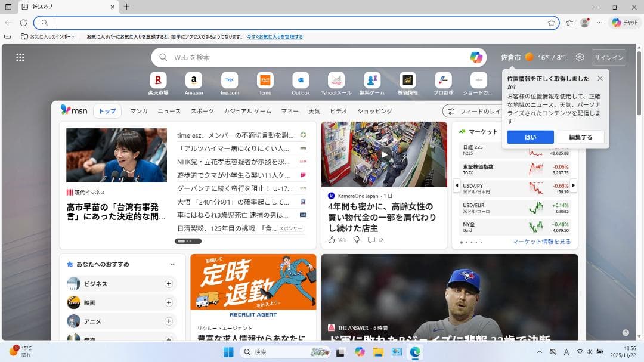Like the KameraOne story with thumbs up
The width and height of the screenshot is (644, 362).
point(332,240)
